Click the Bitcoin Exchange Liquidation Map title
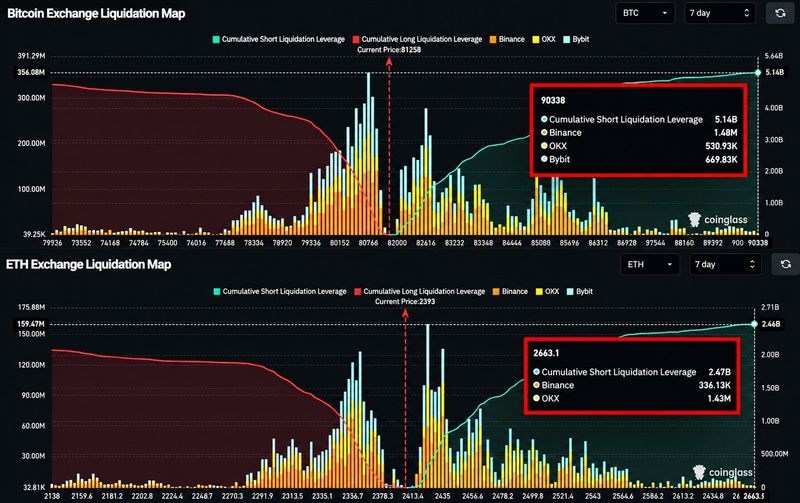800x503 pixels. 96,13
